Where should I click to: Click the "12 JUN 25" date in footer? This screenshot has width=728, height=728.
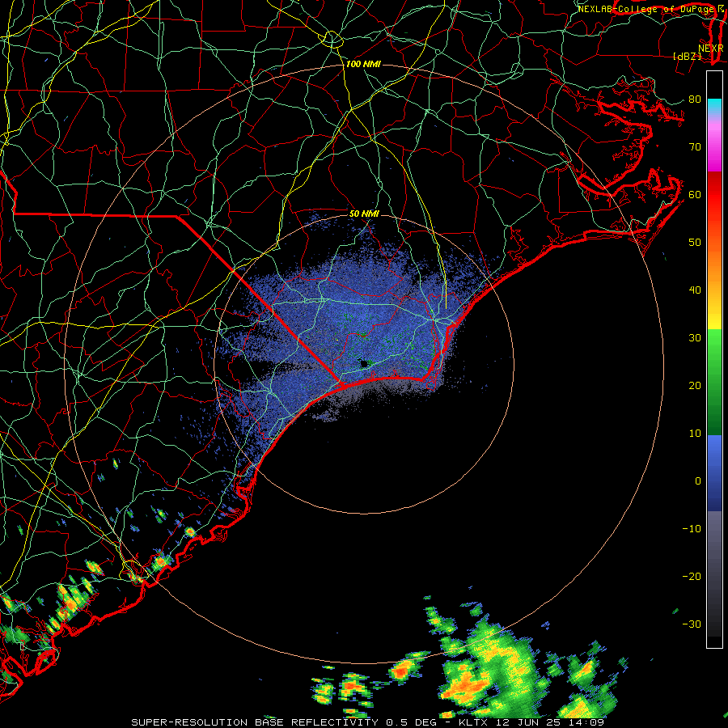coord(529,722)
